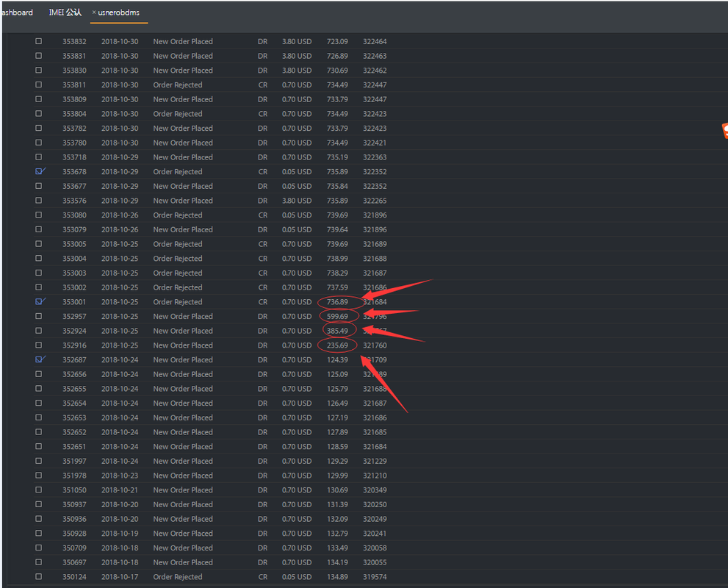
Task: Click balance value 736.89
Action: click(337, 302)
